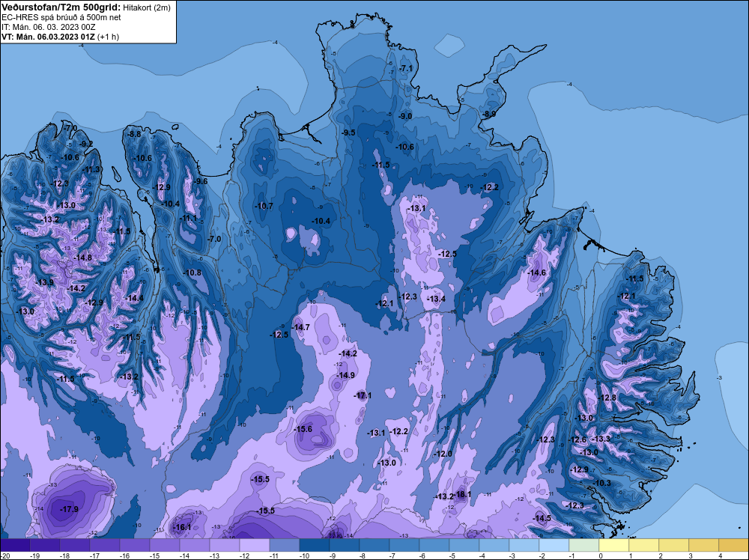The image size is (749, 560).
Task: Click the -14.6 temperature label
Action: pyautogui.click(x=536, y=273)
